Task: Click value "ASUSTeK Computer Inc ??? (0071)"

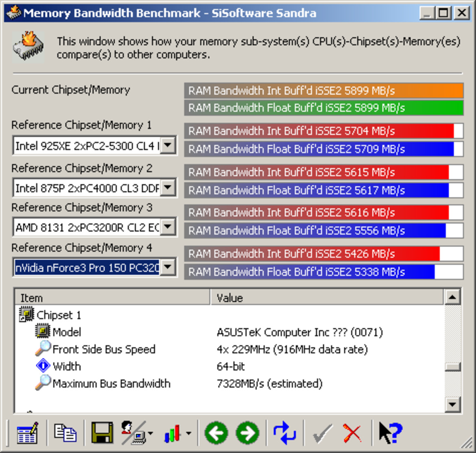Action: 299,332
